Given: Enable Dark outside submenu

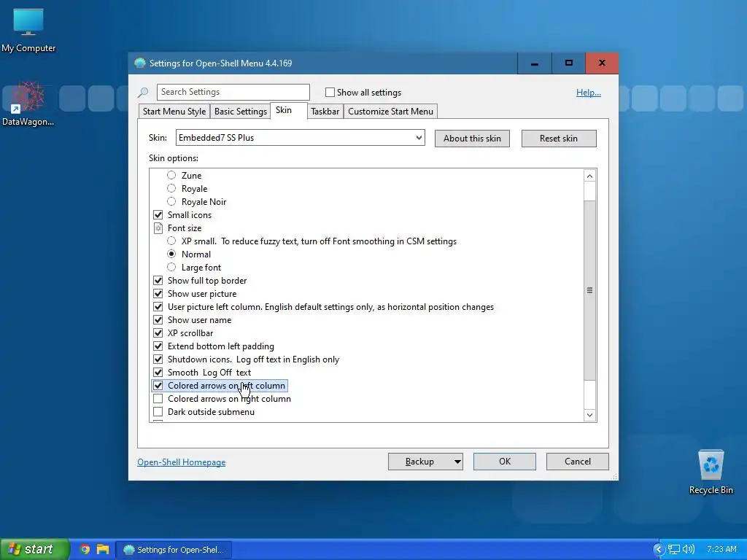Looking at the screenshot, I should [158, 412].
